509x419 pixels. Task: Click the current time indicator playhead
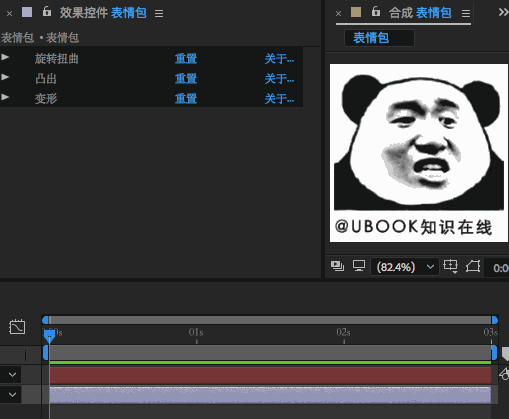pyautogui.click(x=49, y=335)
